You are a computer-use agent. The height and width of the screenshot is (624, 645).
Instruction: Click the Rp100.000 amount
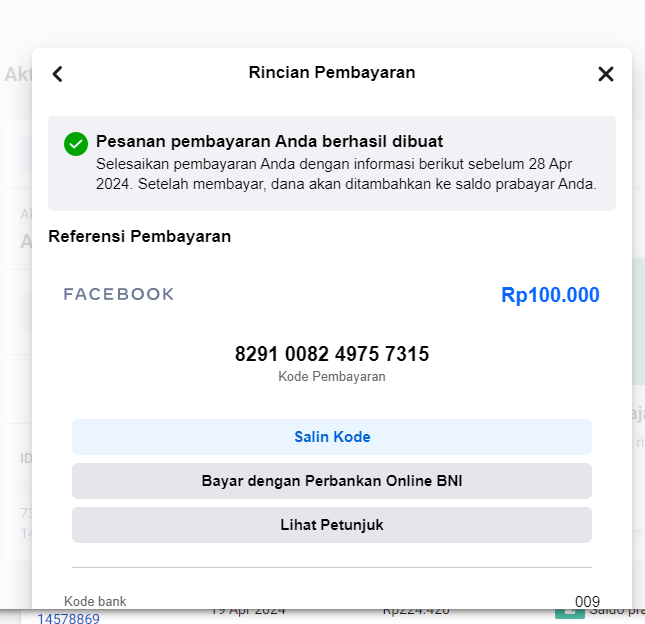(550, 295)
